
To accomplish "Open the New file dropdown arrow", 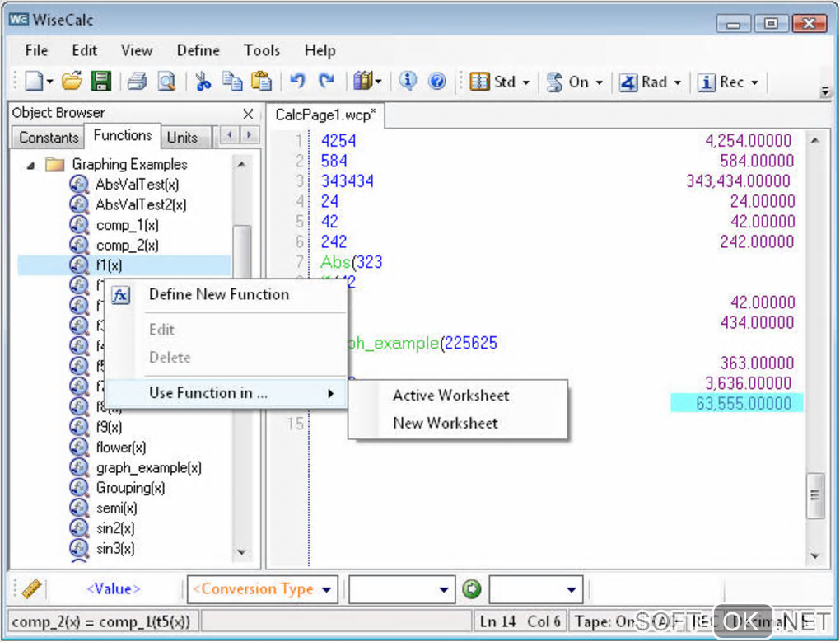I will click(49, 82).
